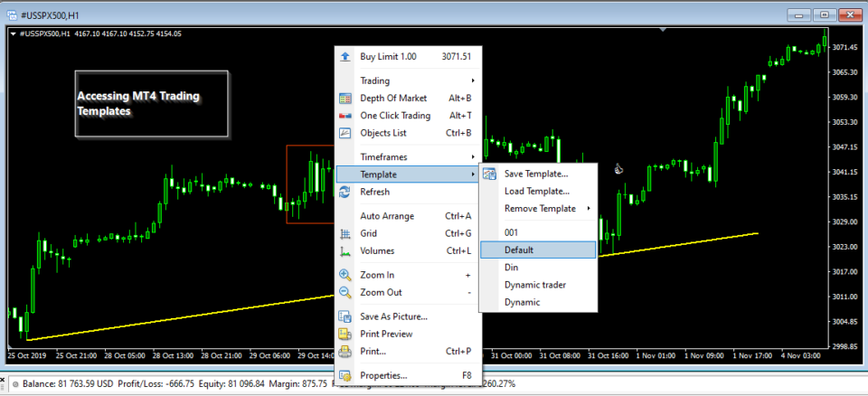Click the balance status icon in the terminal bar
This screenshot has width=868, height=396.
pyautogui.click(x=16, y=383)
